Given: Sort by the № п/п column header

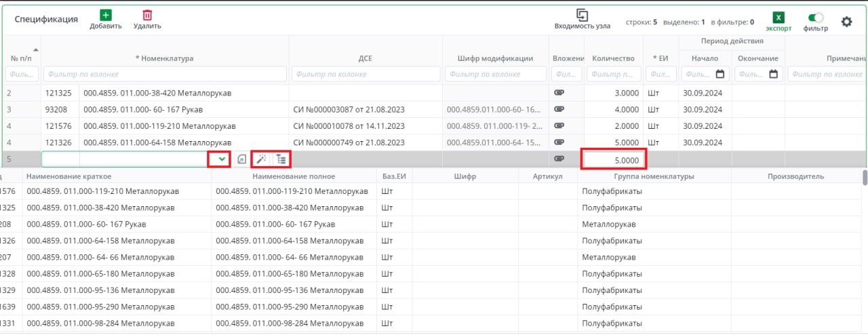Looking at the screenshot, I should pos(22,58).
